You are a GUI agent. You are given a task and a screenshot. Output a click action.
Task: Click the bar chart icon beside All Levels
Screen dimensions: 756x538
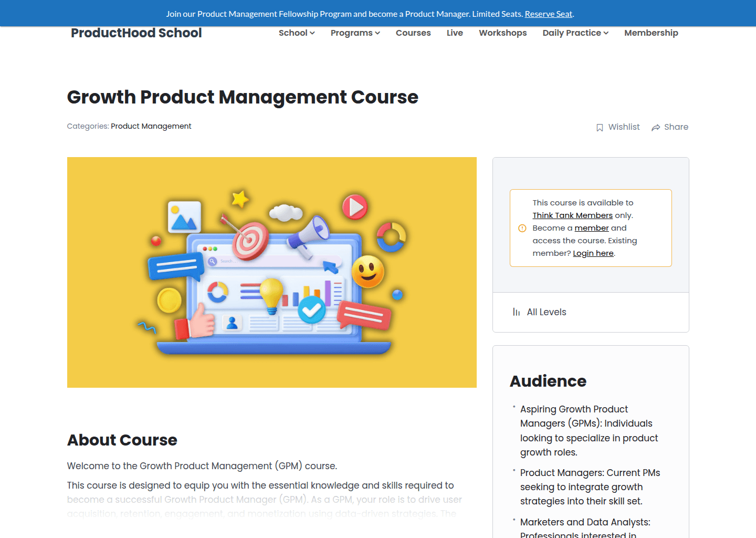point(516,312)
